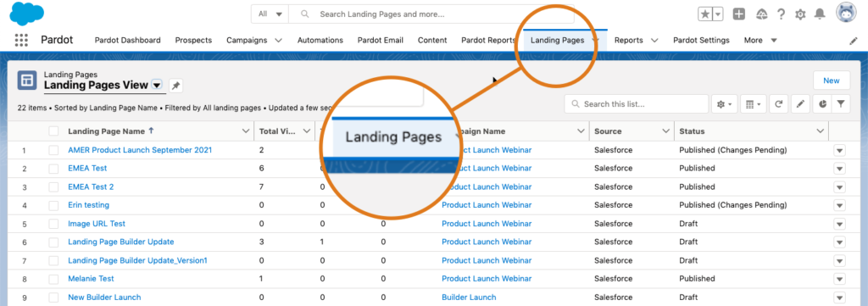
Task: Open the Favorites star icon
Action: (704, 14)
